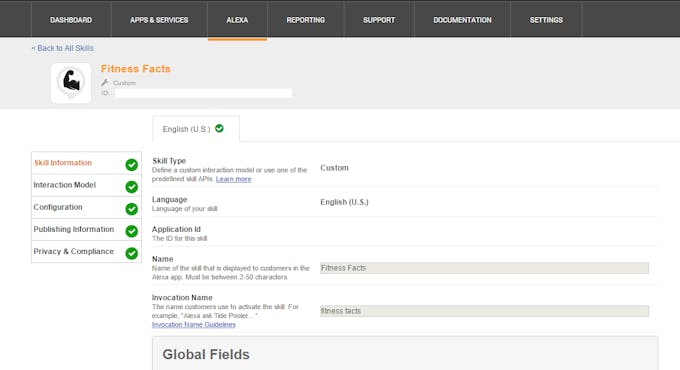The width and height of the screenshot is (680, 370).
Task: Click the skill ID field in header
Action: pyautogui.click(x=203, y=93)
